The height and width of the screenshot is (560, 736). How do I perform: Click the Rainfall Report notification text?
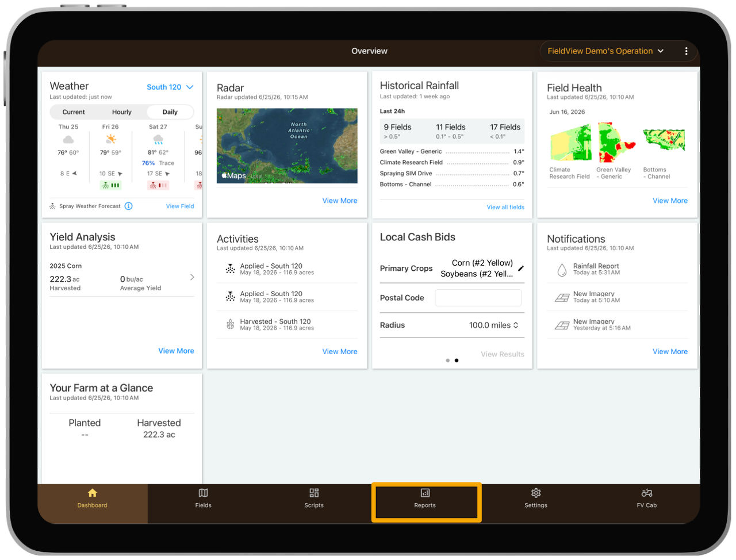pos(596,266)
